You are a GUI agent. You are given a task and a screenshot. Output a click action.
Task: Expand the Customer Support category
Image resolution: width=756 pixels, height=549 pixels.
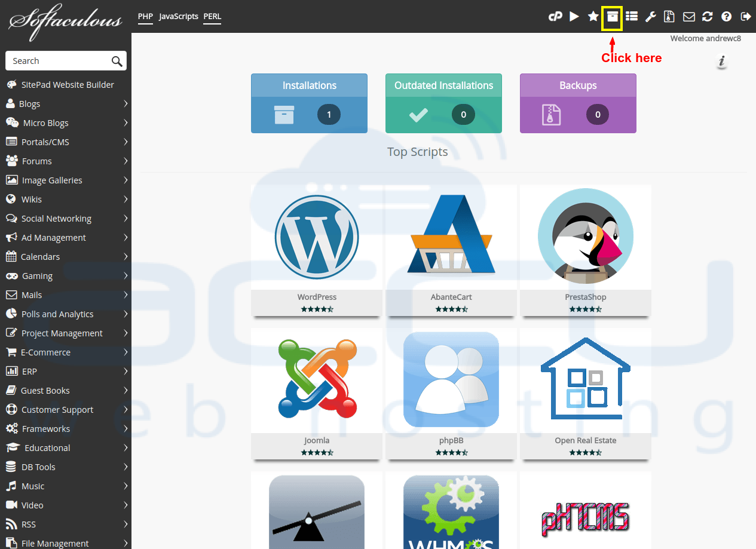(x=66, y=410)
